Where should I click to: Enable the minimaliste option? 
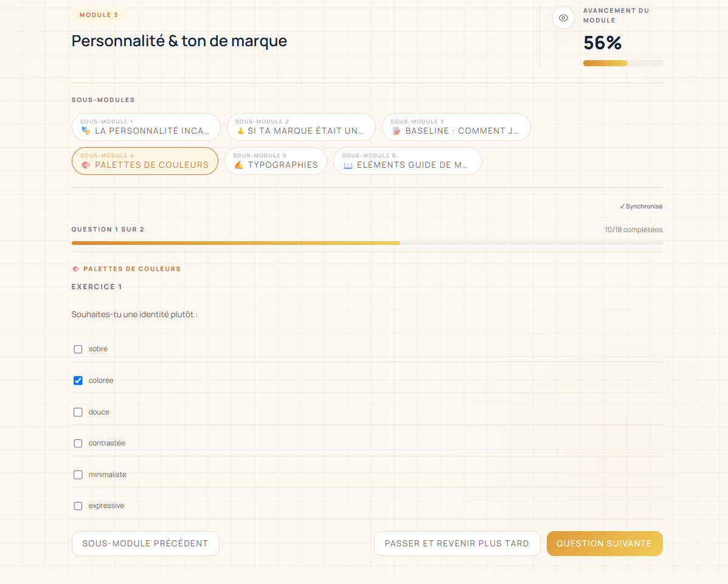click(78, 475)
